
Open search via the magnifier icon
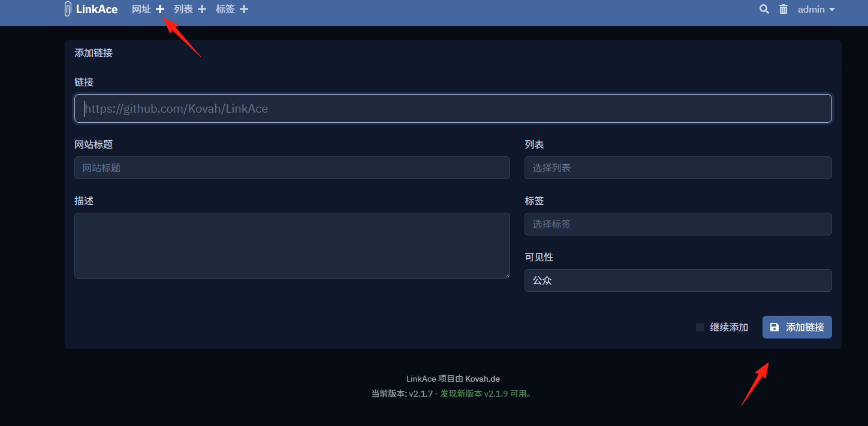pos(764,9)
